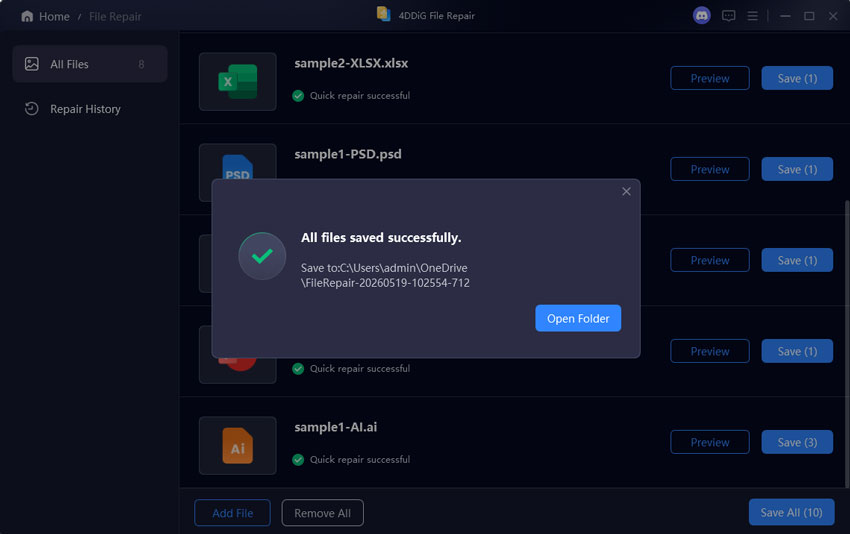Preview the sample2-XLSX.xlsx file
The image size is (850, 534).
coord(710,78)
